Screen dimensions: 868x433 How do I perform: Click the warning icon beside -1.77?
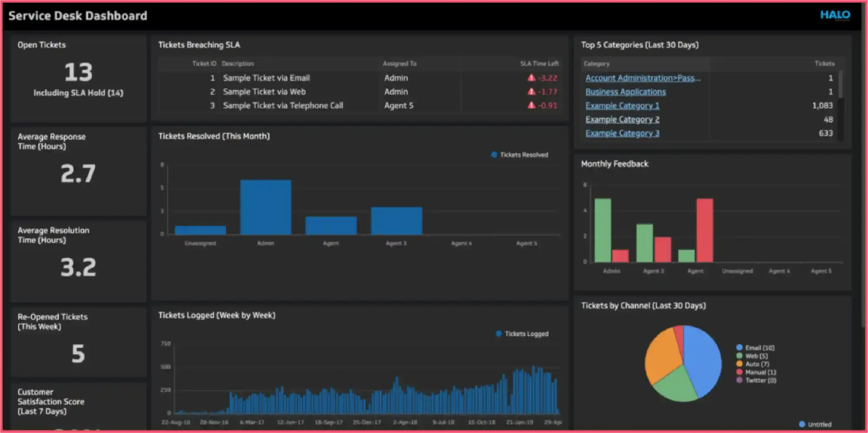[x=531, y=92]
